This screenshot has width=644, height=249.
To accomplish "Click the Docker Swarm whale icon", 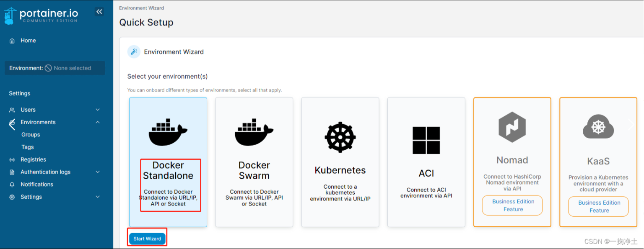I will (x=254, y=131).
